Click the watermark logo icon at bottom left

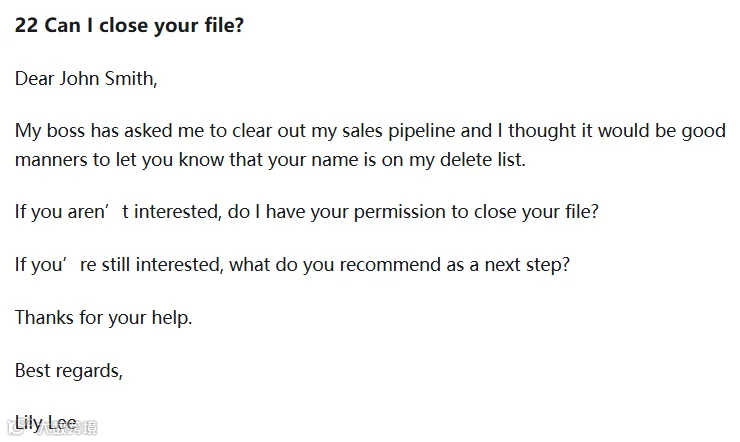pyautogui.click(x=16, y=428)
